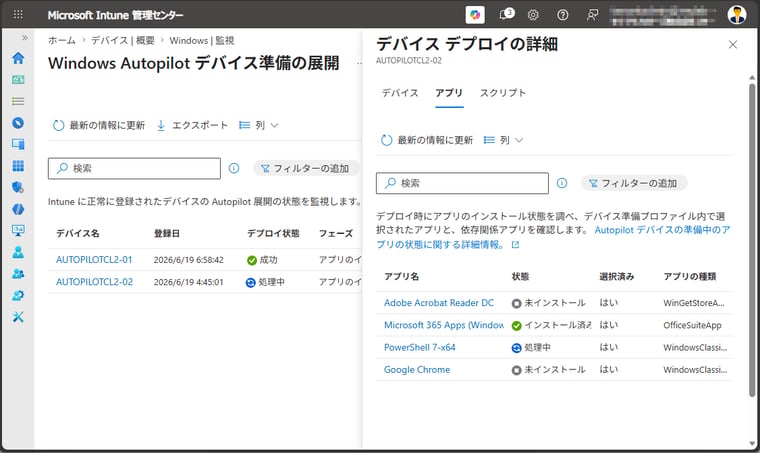Sort by 登録日 column header
This screenshot has height=453, width=760.
click(x=167, y=234)
